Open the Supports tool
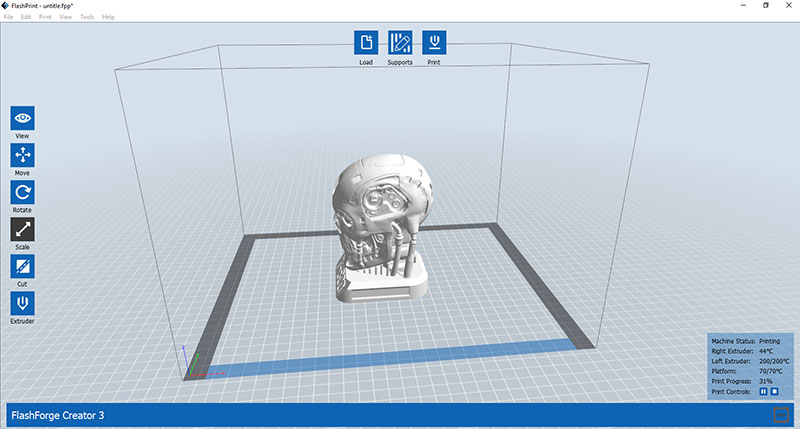The image size is (800, 429). (400, 42)
